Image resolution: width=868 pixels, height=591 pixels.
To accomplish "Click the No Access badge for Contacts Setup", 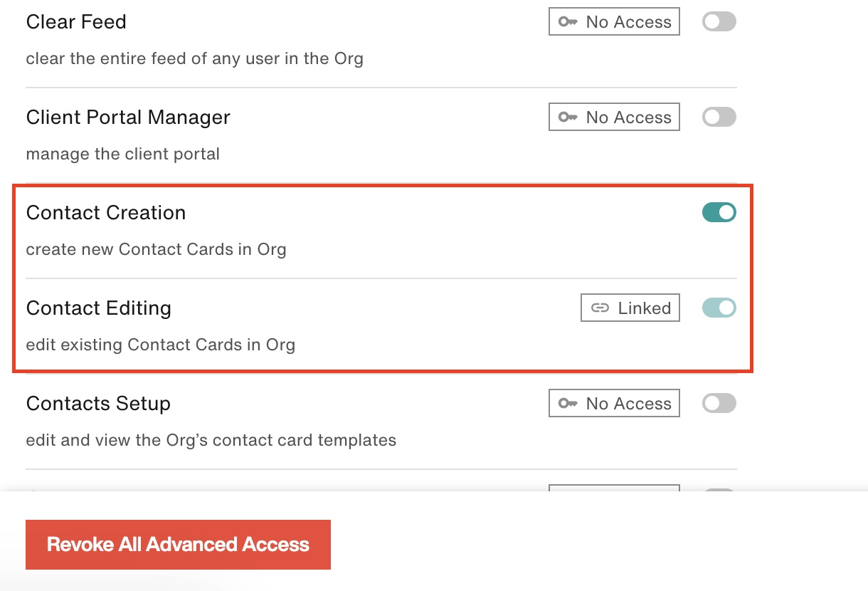I will (x=614, y=403).
